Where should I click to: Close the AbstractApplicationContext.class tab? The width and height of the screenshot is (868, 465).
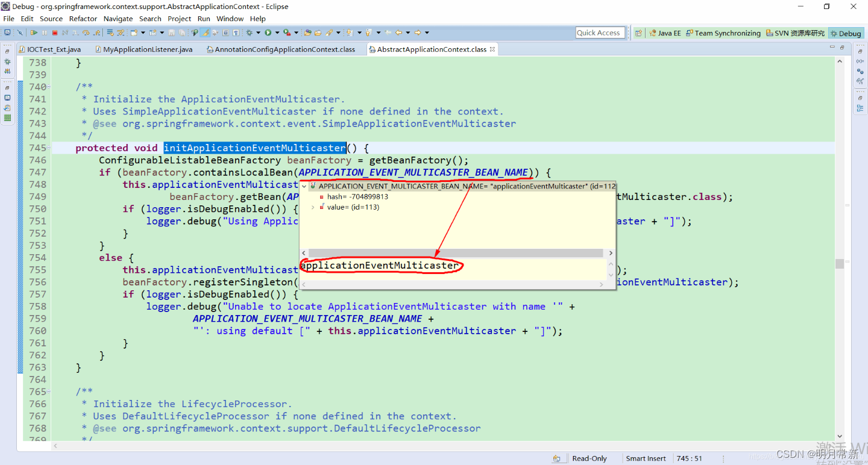pos(492,49)
